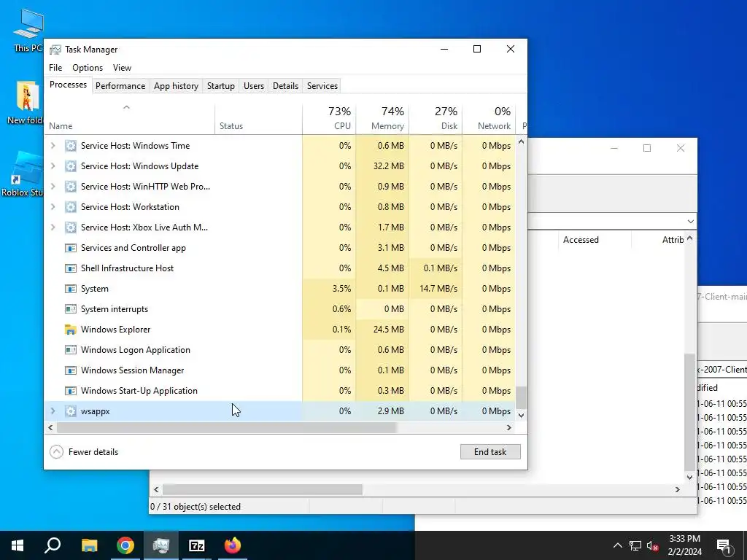Open the notification center icon

click(724, 545)
